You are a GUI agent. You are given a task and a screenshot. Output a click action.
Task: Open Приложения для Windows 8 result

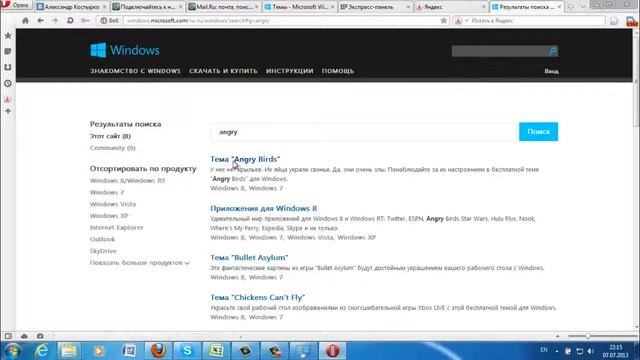[264, 208]
